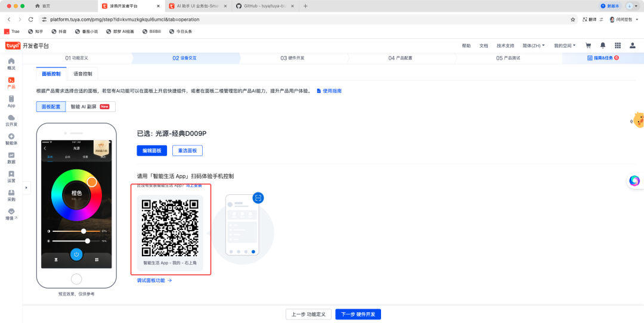Go to step 03 硬件开发
644x323 pixels.
coord(292,58)
